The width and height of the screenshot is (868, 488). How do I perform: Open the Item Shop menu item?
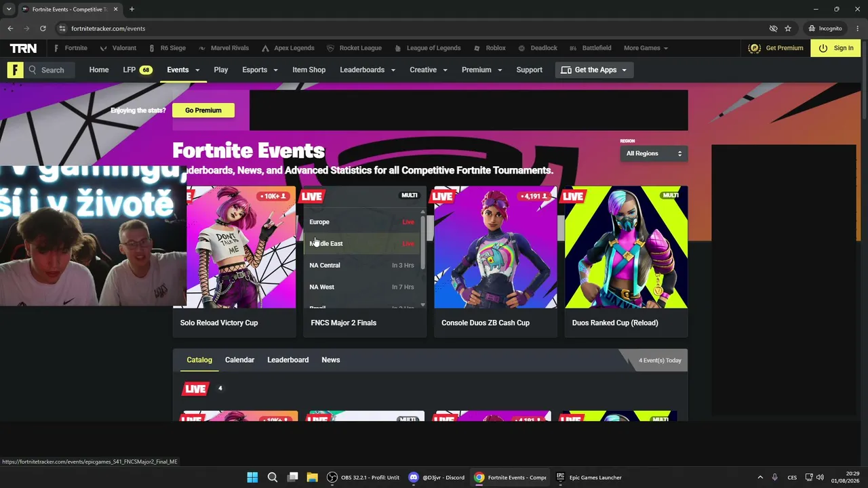tap(309, 70)
